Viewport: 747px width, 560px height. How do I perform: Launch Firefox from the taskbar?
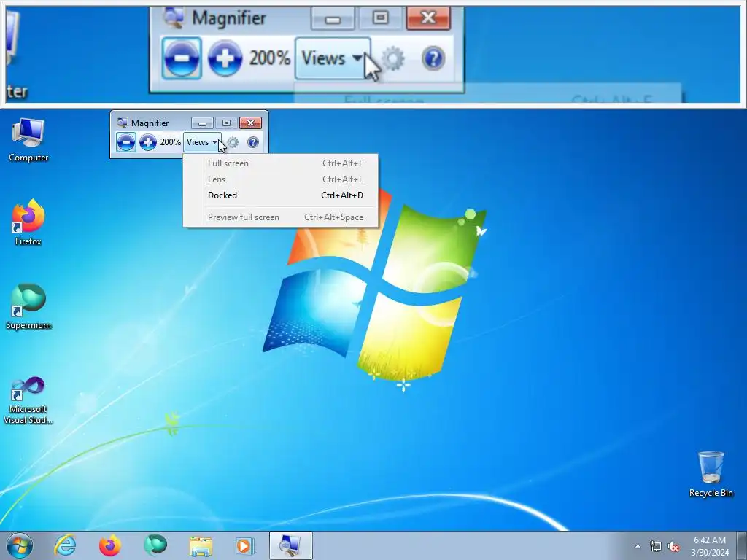coord(109,545)
